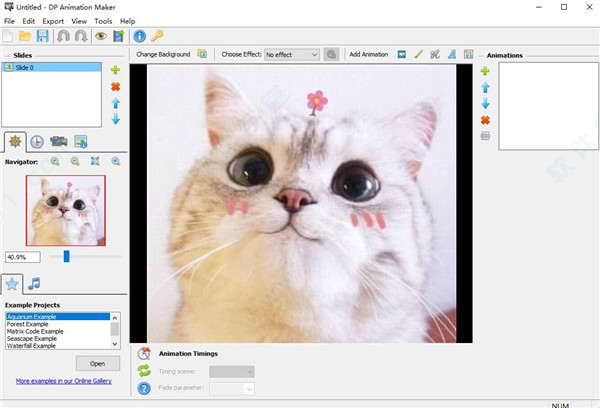This screenshot has height=408, width=600.
Task: Click the Save project floppy disk icon
Action: point(42,36)
